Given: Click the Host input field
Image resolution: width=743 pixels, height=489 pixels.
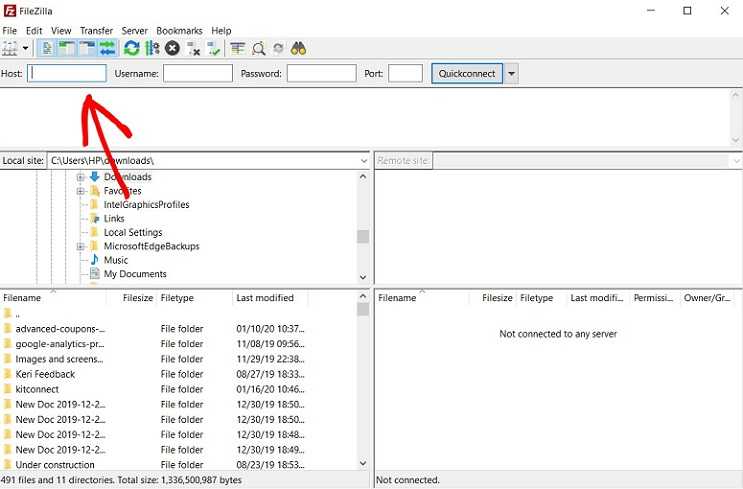Looking at the screenshot, I should point(66,74).
